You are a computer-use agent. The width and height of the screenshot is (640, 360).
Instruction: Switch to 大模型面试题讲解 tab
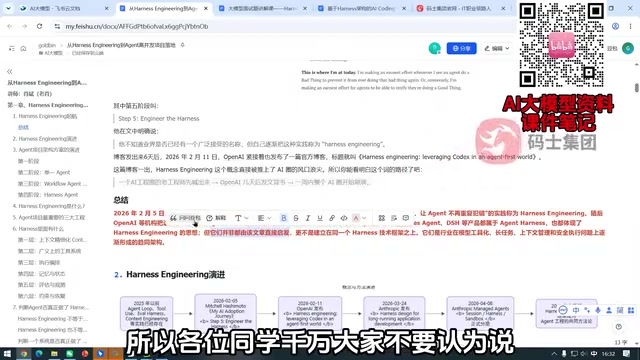pyautogui.click(x=262, y=8)
